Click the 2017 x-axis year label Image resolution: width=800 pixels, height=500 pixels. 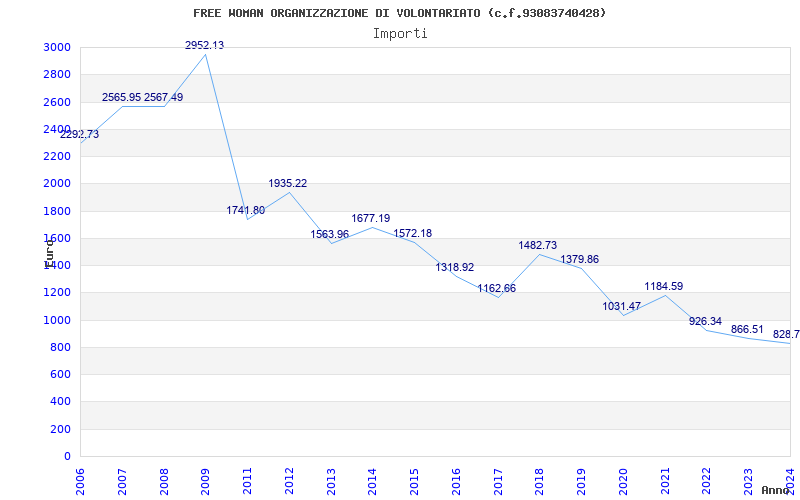497,482
